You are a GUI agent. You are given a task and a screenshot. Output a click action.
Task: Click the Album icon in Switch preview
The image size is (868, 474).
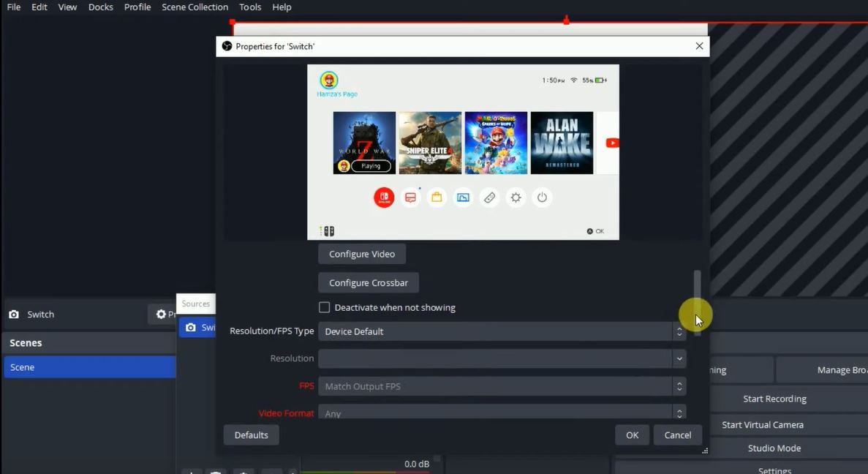[x=464, y=197]
